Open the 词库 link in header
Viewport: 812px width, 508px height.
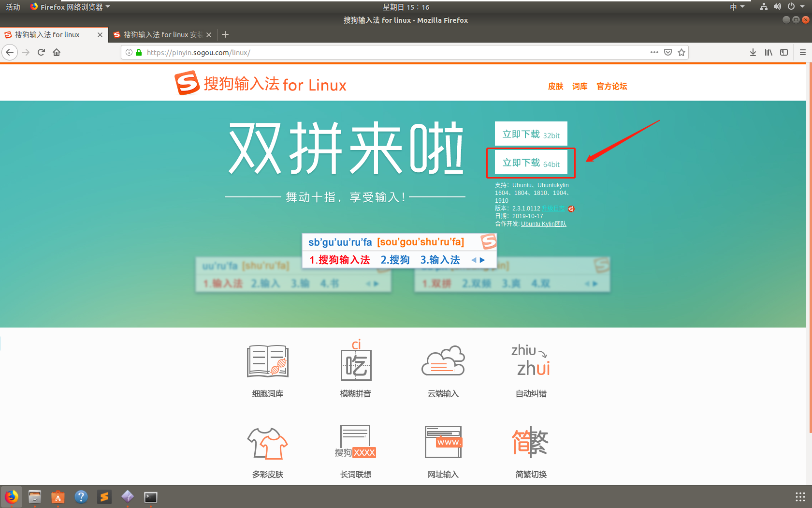point(580,86)
